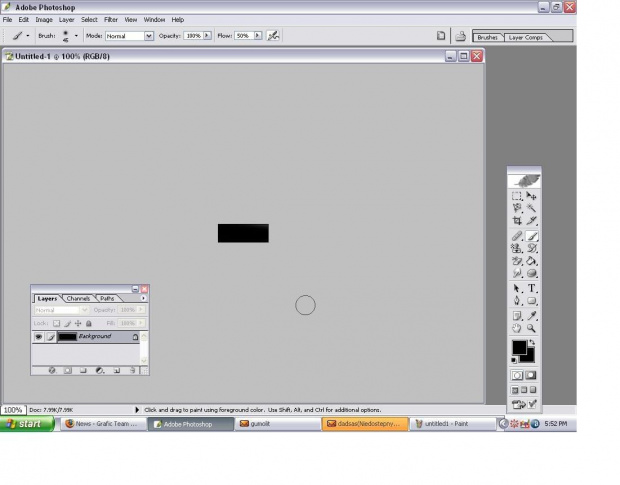
Task: Select the Blur tool
Action: click(x=517, y=273)
